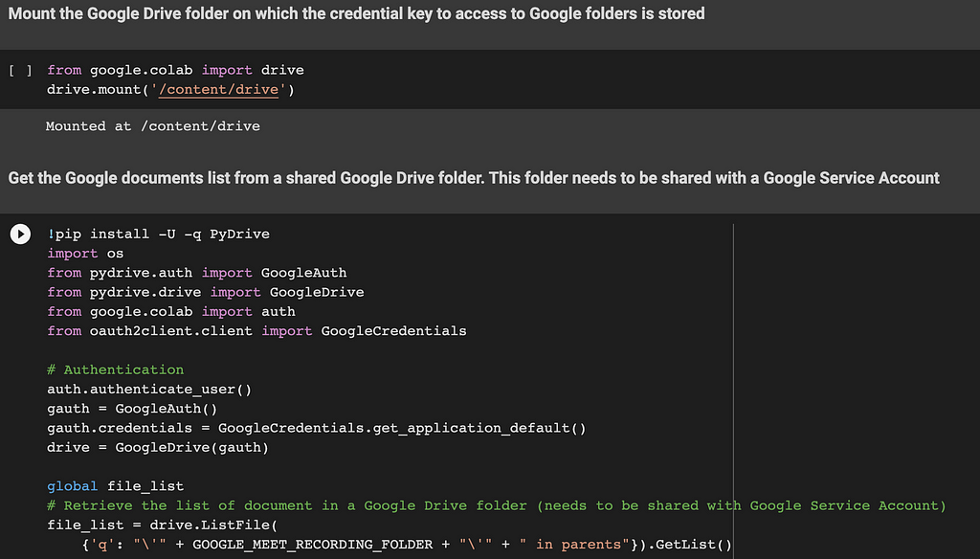This screenshot has width=980, height=559.
Task: Click the 'gauth.credentials = GoogleCredentials.get_application_default()' line
Action: point(317,428)
